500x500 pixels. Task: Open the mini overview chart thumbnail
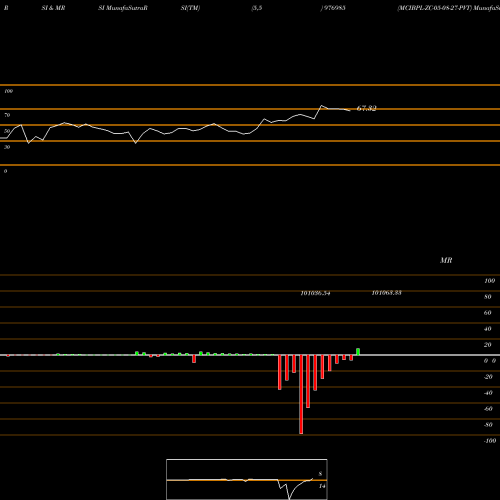click(x=247, y=479)
